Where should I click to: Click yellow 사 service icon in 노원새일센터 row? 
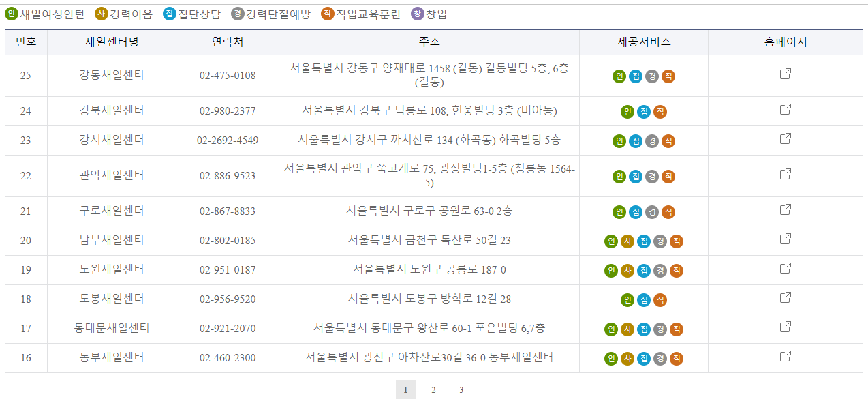(x=627, y=271)
